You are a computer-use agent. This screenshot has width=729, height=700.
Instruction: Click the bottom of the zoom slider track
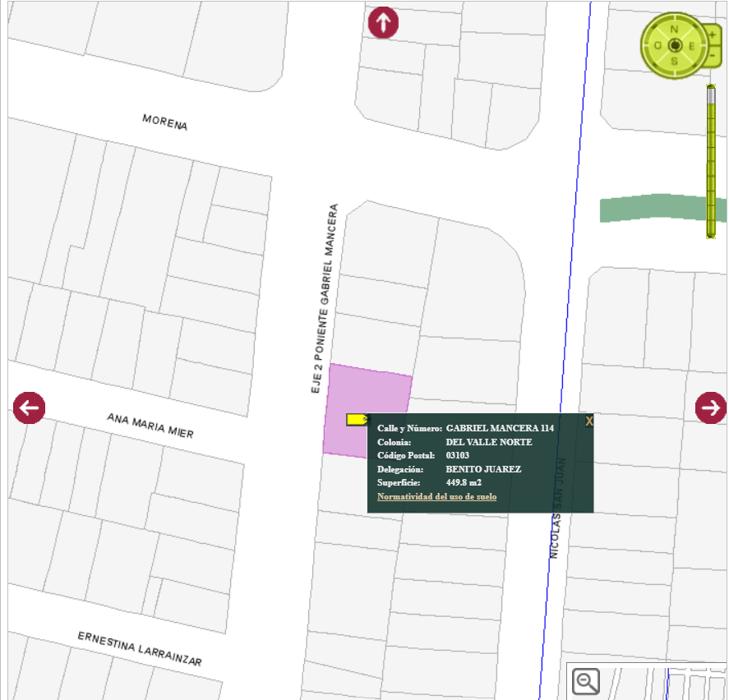pyautogui.click(x=711, y=233)
